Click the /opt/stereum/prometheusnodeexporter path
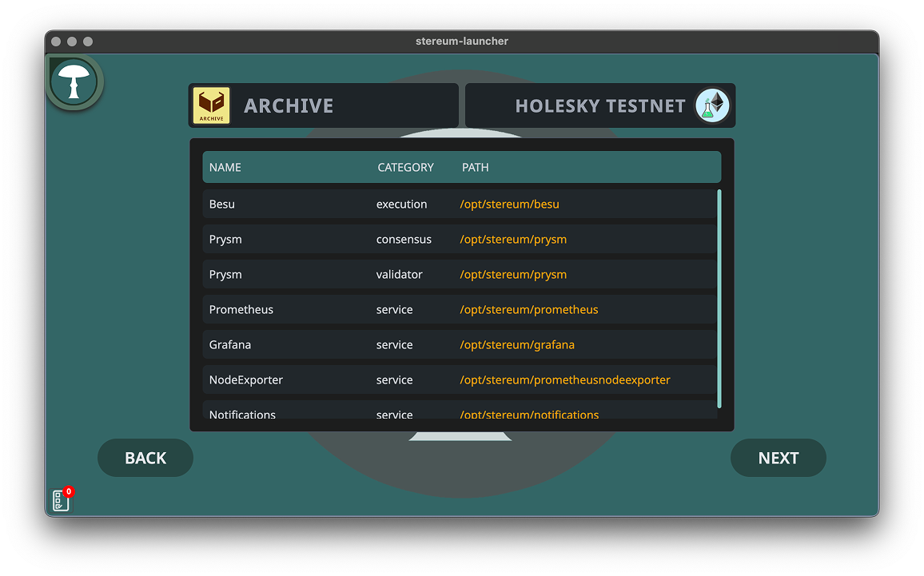 564,380
